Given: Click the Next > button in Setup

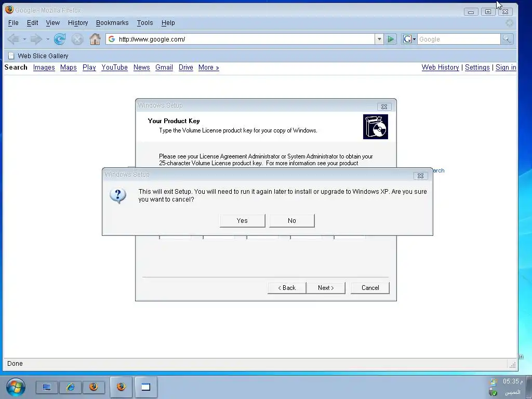Looking at the screenshot, I should click(x=326, y=288).
